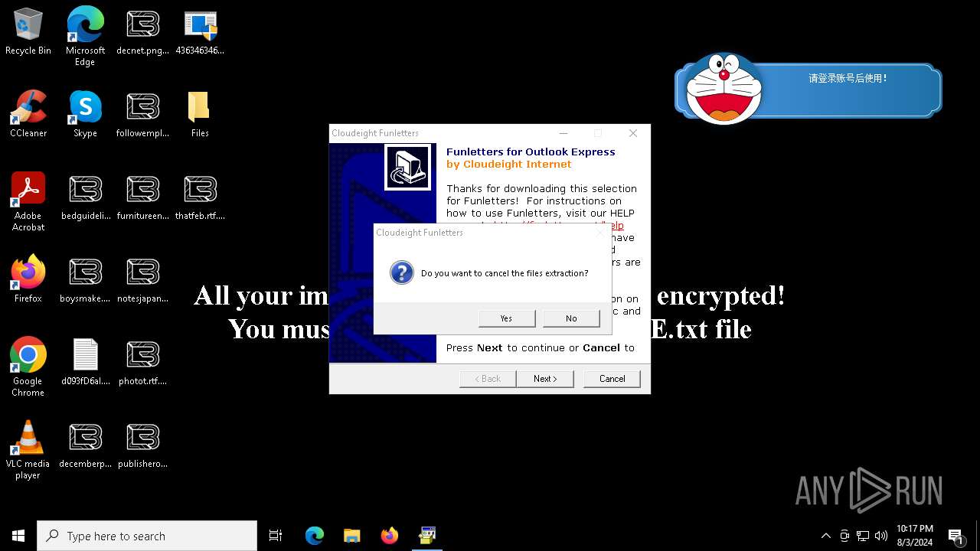Click the 'Funletters for Outlook Express' heading
This screenshot has height=551, width=980.
point(531,152)
